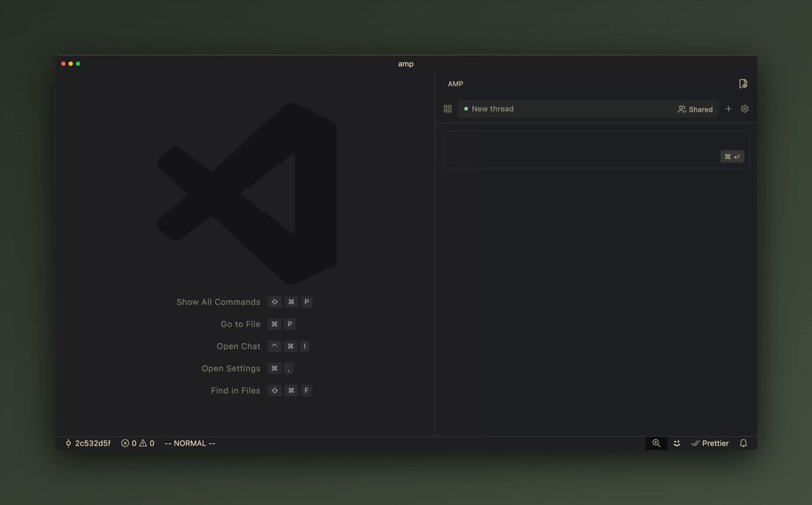This screenshot has width=812, height=505.
Task: Select the AMP panel tab
Action: (x=455, y=84)
